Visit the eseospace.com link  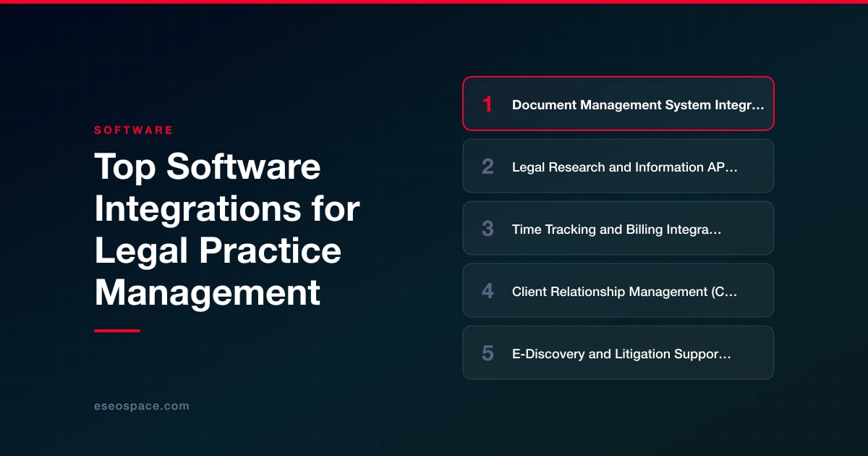(x=142, y=406)
